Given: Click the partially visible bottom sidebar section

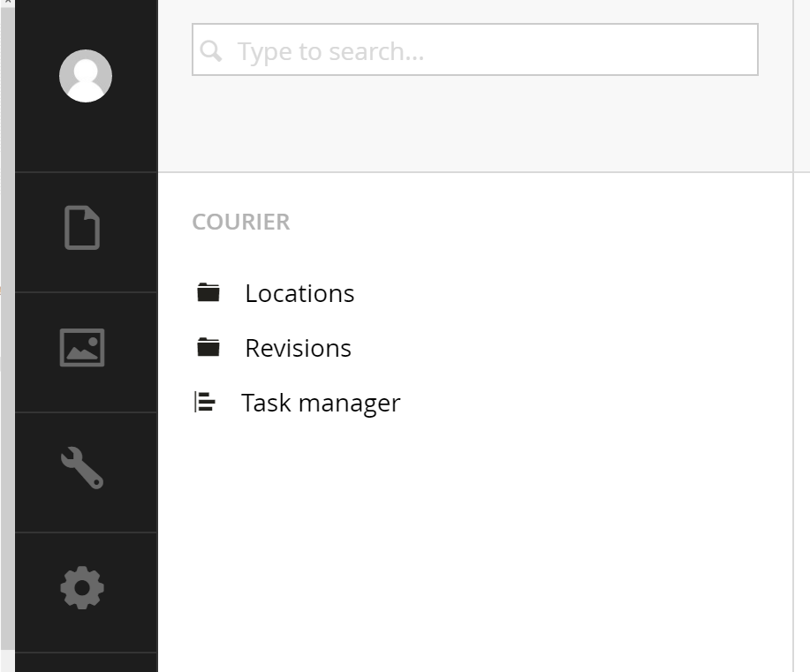Looking at the screenshot, I should tap(86, 662).
